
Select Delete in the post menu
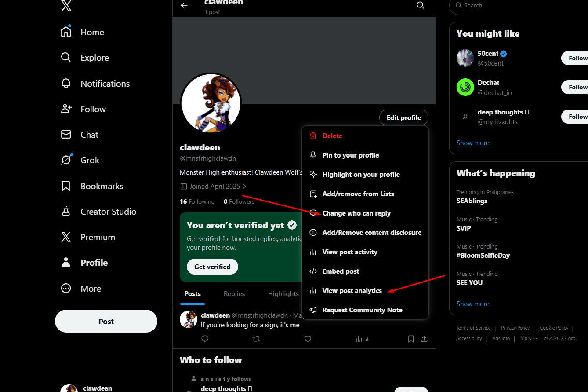[332, 136]
